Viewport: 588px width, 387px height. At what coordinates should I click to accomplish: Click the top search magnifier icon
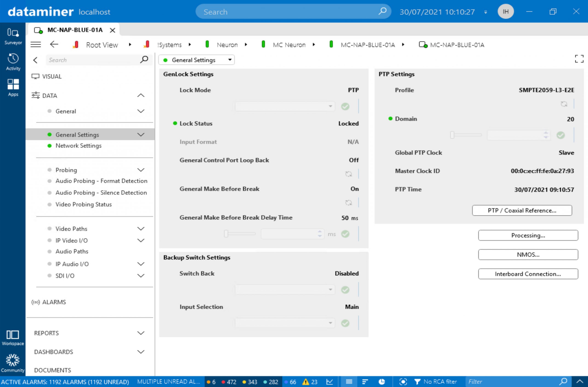(382, 11)
